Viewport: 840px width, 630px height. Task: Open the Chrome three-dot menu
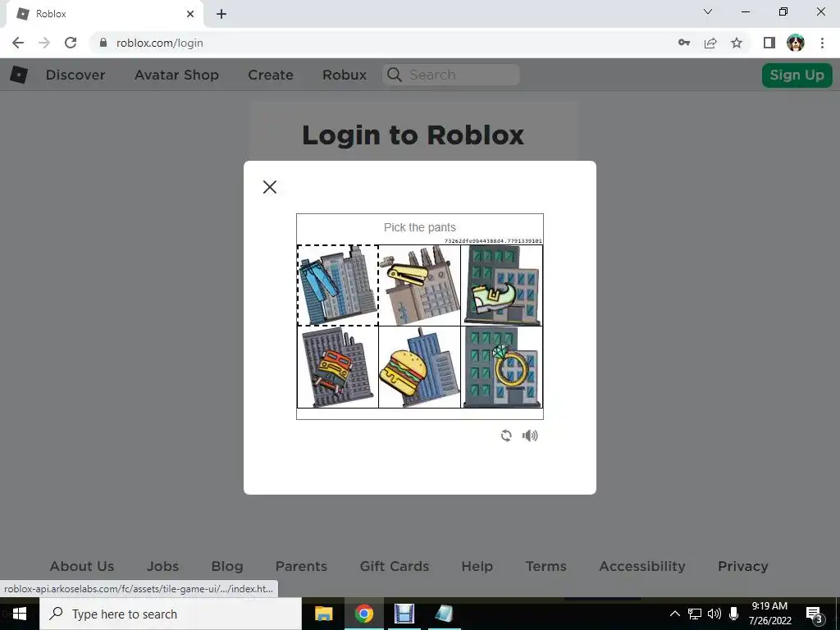tap(822, 43)
